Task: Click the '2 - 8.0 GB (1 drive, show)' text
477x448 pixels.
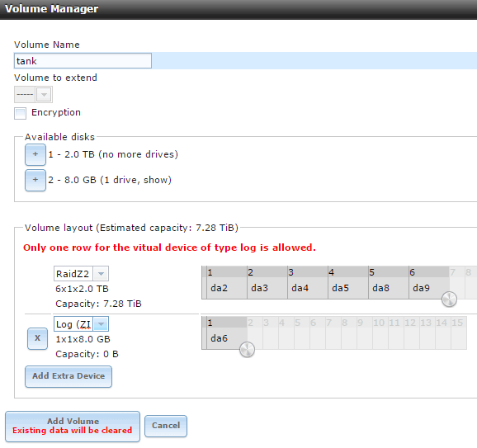Action: tap(110, 180)
